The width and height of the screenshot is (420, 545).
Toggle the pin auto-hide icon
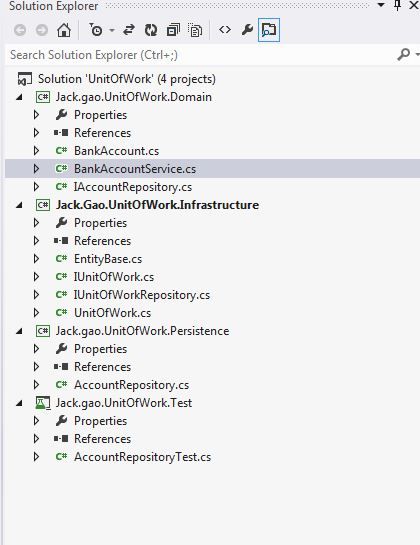(397, 5)
